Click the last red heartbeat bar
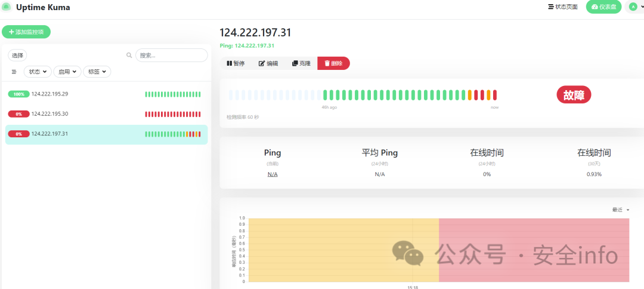This screenshot has height=289, width=644. 494,95
